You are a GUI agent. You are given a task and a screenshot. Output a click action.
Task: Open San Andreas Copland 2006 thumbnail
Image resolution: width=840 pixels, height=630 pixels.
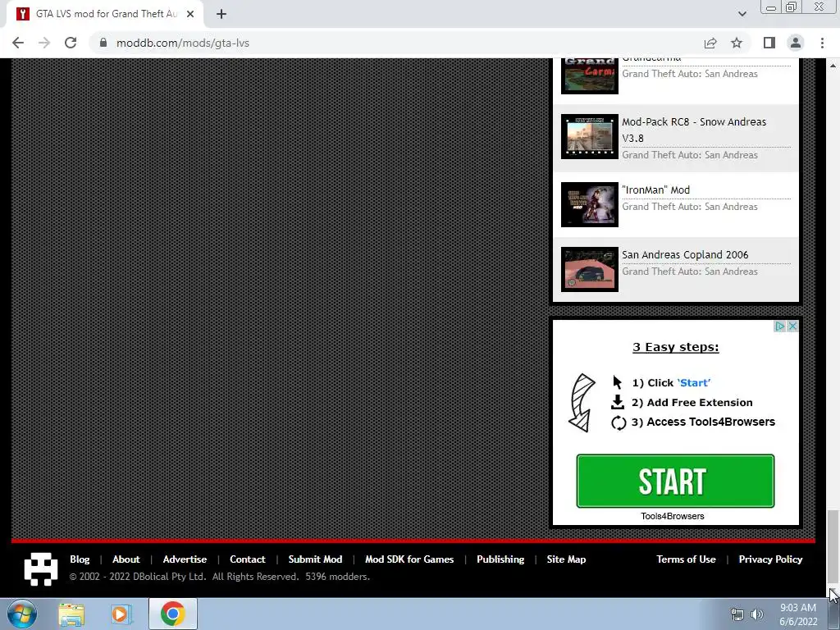coord(589,269)
